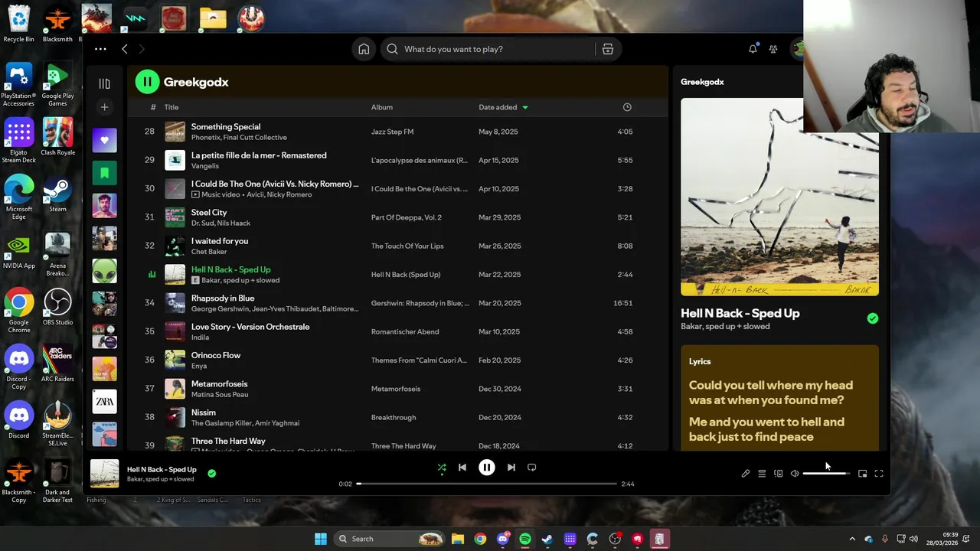
Task: Open the miniplayer icon
Action: (x=862, y=474)
